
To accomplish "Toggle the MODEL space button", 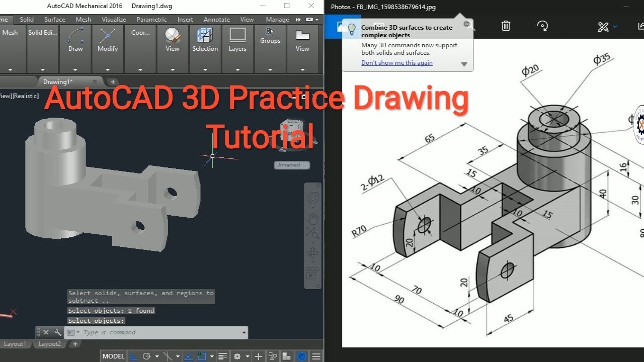I will (113, 356).
